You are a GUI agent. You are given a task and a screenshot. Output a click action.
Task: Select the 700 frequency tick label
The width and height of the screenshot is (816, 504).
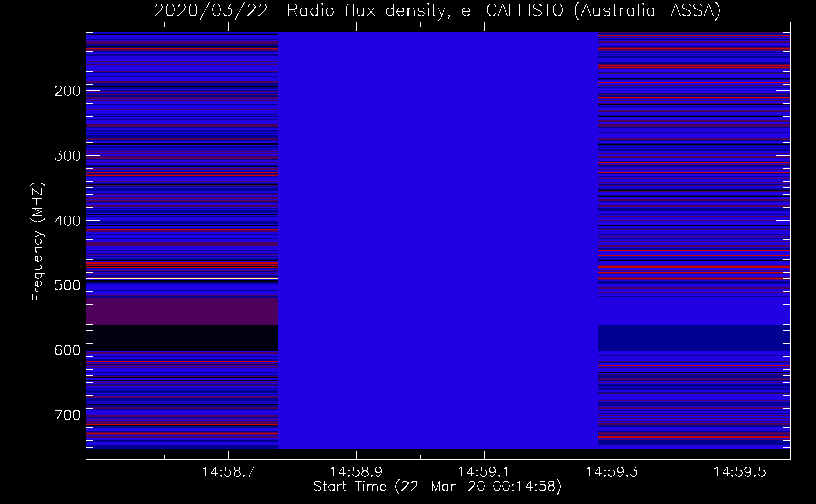point(68,415)
